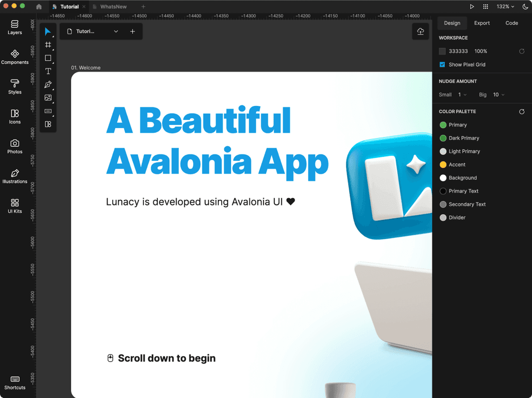Open the Image tool

coord(48,98)
